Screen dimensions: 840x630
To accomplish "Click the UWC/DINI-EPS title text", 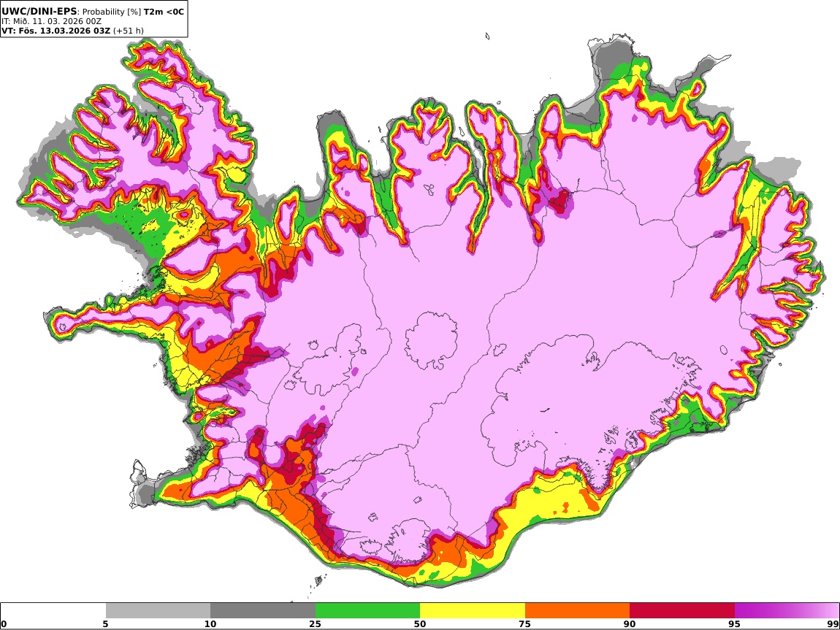I will [x=39, y=11].
